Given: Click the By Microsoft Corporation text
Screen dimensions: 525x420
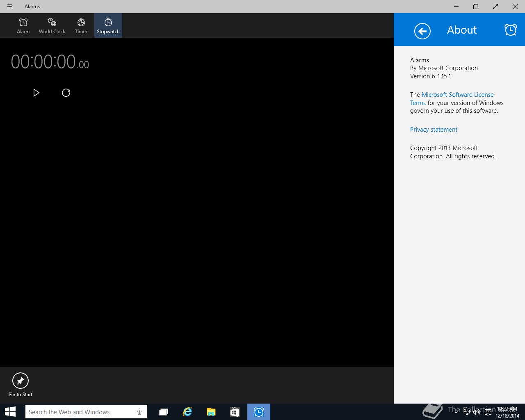Looking at the screenshot, I should pos(444,68).
